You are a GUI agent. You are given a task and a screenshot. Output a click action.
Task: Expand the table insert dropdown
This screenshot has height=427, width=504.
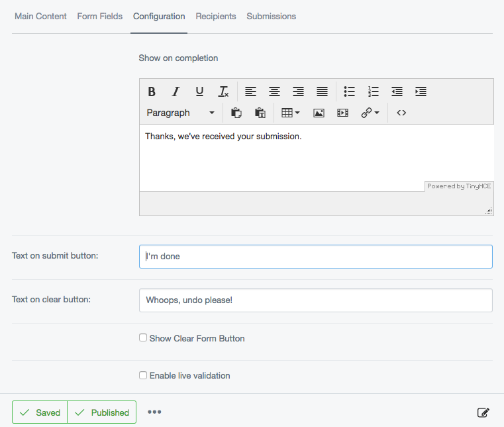[291, 113]
